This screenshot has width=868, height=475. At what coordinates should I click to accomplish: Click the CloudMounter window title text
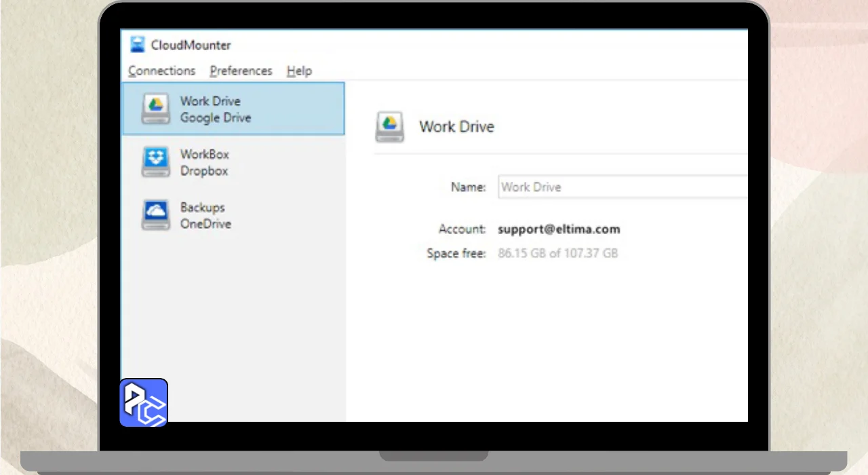point(191,45)
